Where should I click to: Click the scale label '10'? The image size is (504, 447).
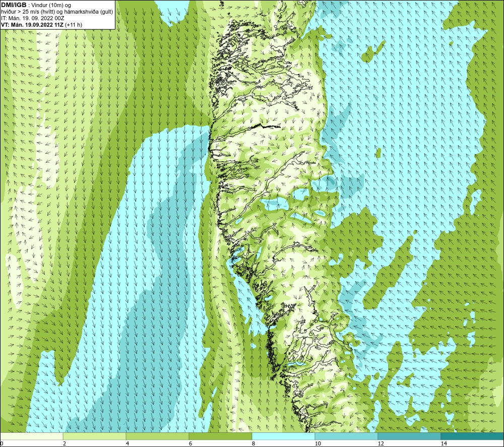pyautogui.click(x=318, y=443)
